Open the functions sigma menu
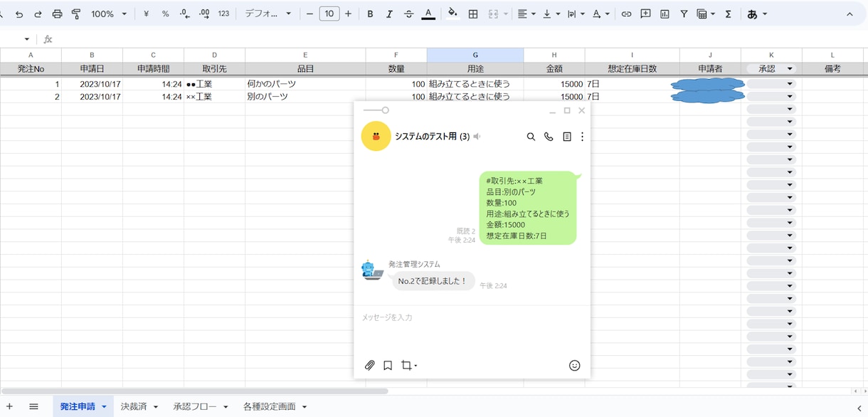The height and width of the screenshot is (417, 868). click(728, 14)
